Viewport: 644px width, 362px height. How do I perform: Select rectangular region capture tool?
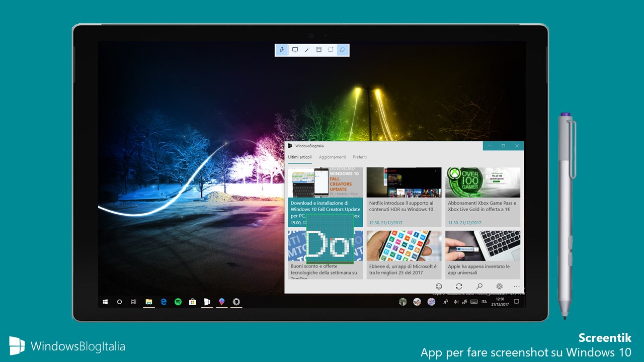331,50
